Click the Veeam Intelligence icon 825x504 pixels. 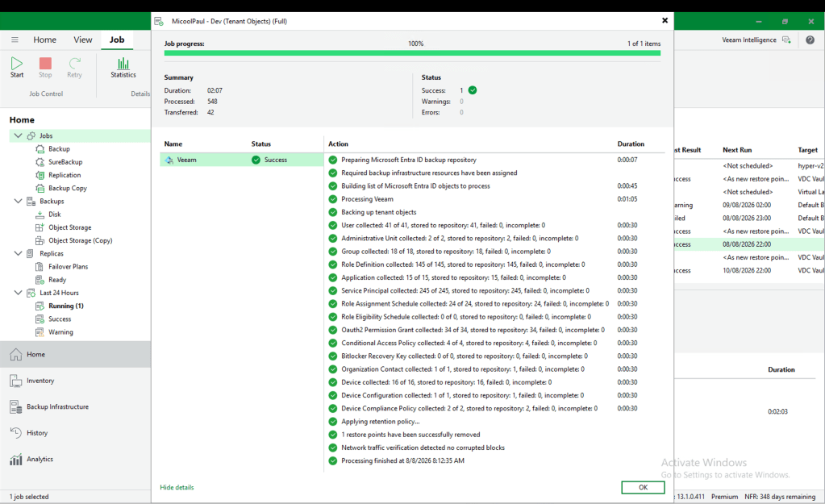tap(786, 40)
